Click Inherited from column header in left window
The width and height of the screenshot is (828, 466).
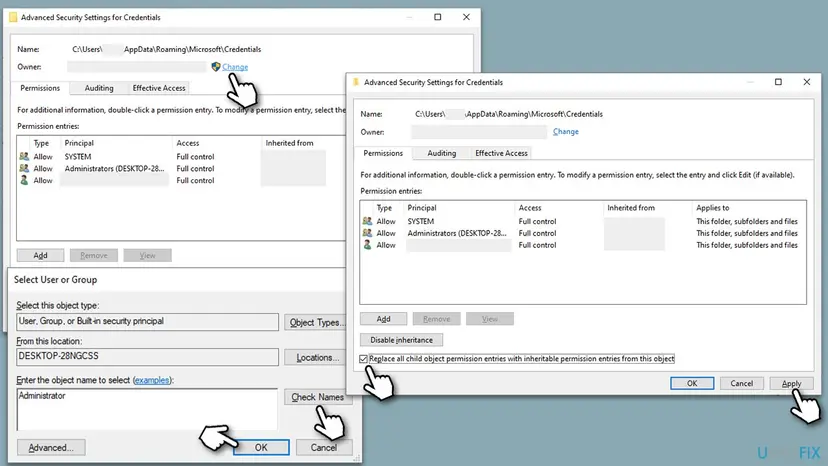(x=289, y=143)
